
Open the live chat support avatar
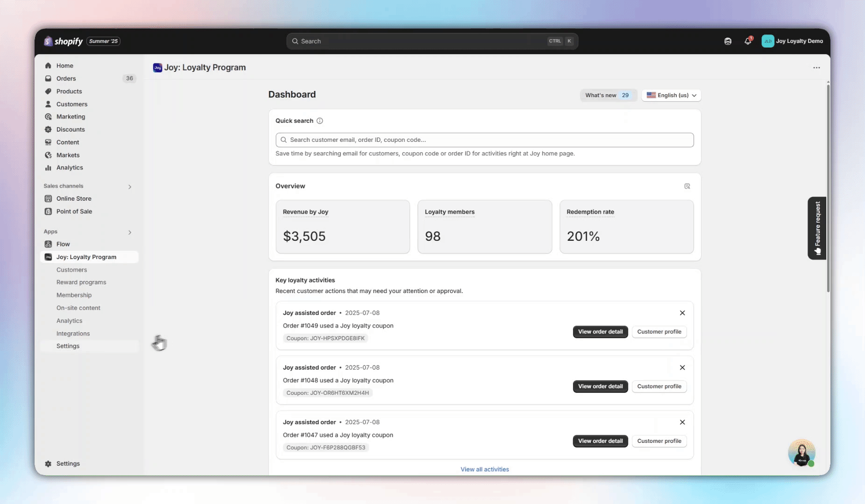(x=801, y=453)
